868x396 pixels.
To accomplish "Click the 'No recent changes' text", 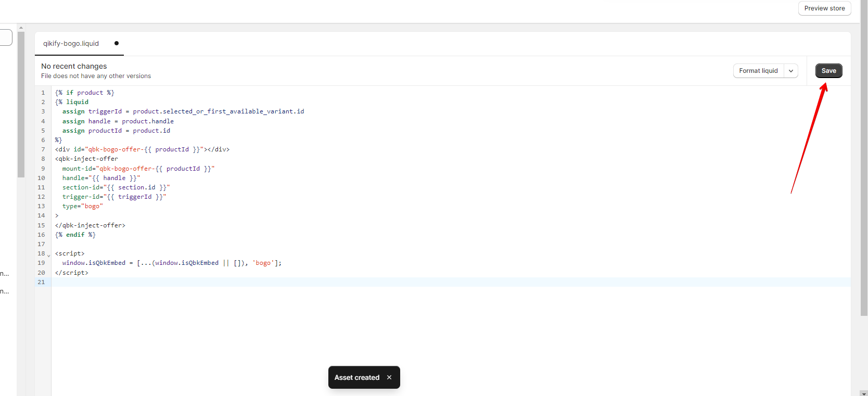I will coord(74,66).
